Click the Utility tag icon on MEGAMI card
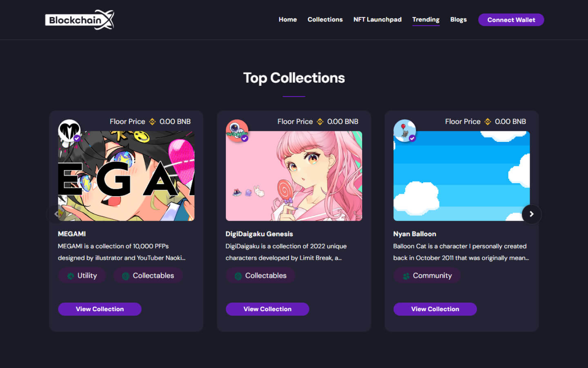The width and height of the screenshot is (588, 368). [69, 276]
